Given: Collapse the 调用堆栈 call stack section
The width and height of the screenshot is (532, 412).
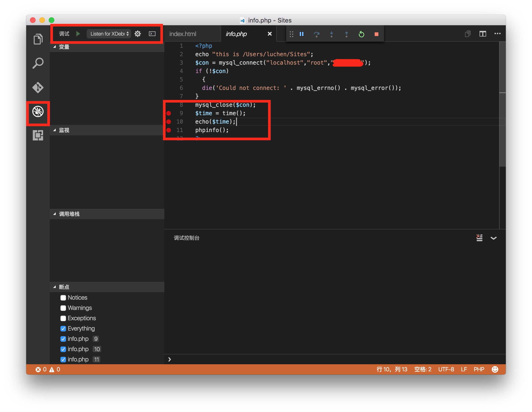Looking at the screenshot, I should 107,214.
